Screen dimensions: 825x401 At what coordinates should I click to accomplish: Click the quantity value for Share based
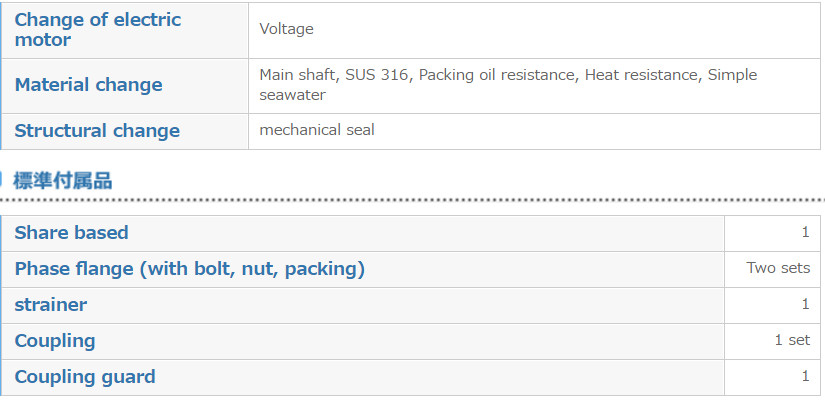pos(805,233)
